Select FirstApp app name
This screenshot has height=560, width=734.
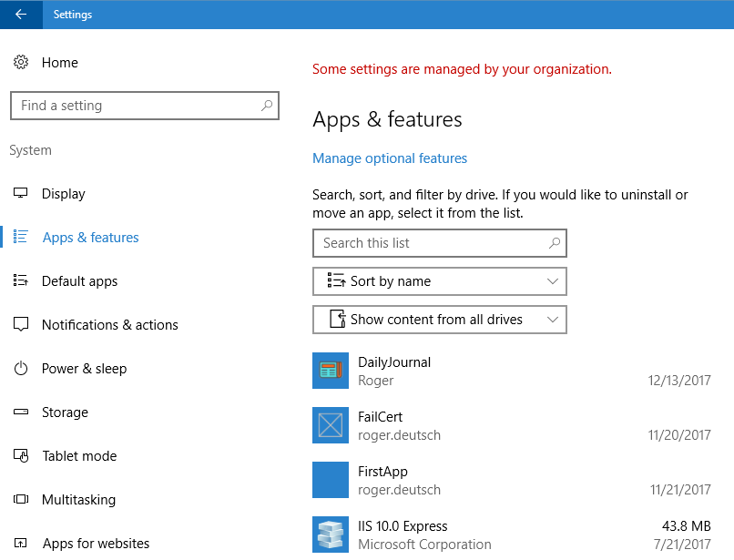coord(382,472)
